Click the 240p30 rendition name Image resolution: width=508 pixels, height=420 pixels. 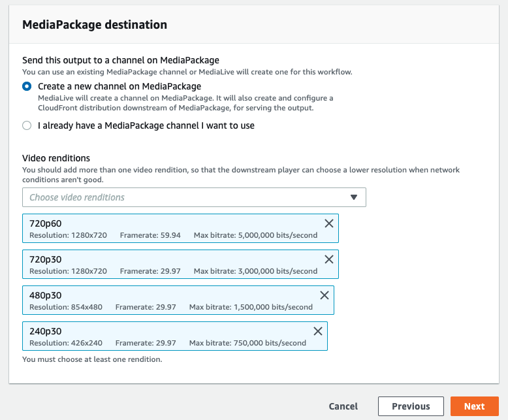tap(45, 332)
